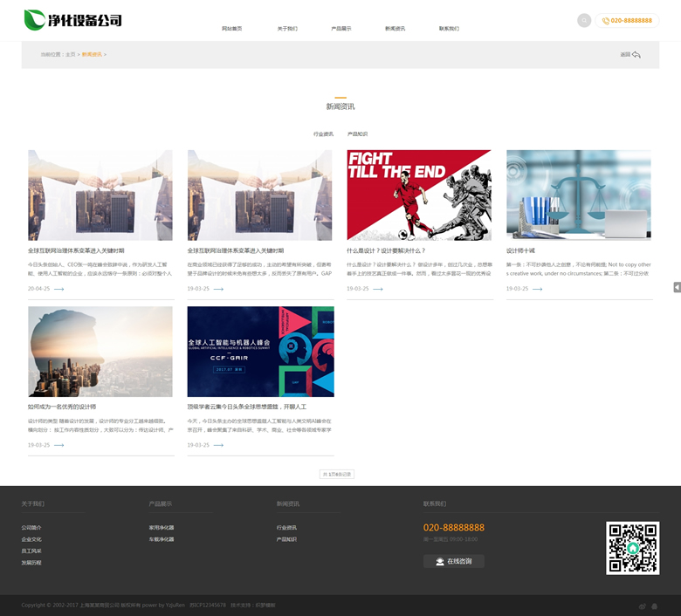The height and width of the screenshot is (616, 681).
Task: Click the green leaf company logo
Action: (35, 19)
